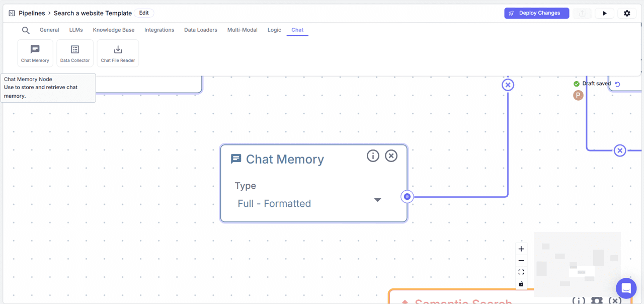The height and width of the screenshot is (304, 644).
Task: Zoom in on the canvas
Action: [521, 249]
